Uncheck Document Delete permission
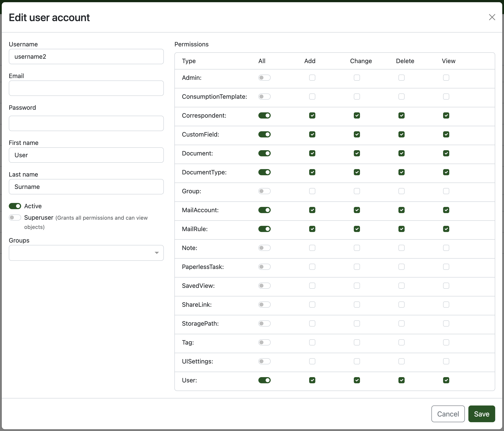The width and height of the screenshot is (504, 431). pos(401,153)
